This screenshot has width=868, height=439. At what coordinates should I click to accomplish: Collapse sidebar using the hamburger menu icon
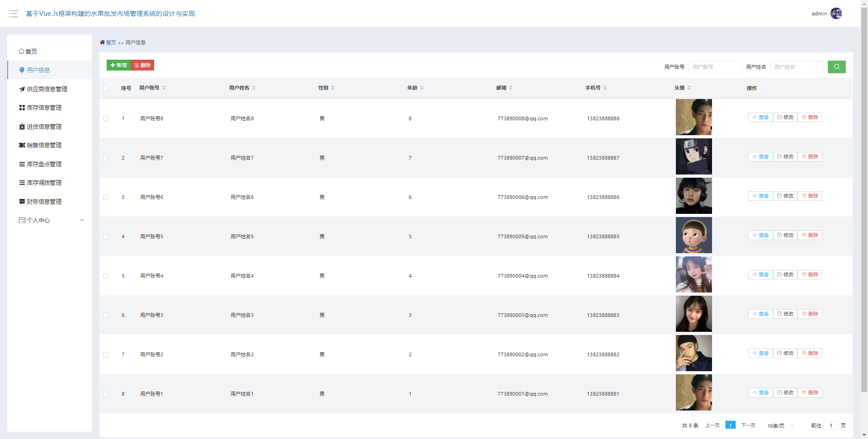tap(13, 14)
